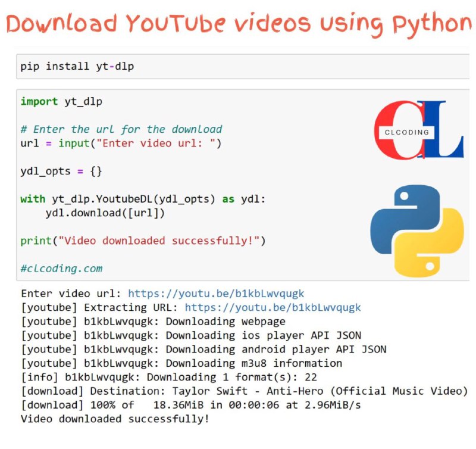Click the 'with yt_dlp.YoutubeDL(ydl_opts) as ydl:' line

coord(143,199)
